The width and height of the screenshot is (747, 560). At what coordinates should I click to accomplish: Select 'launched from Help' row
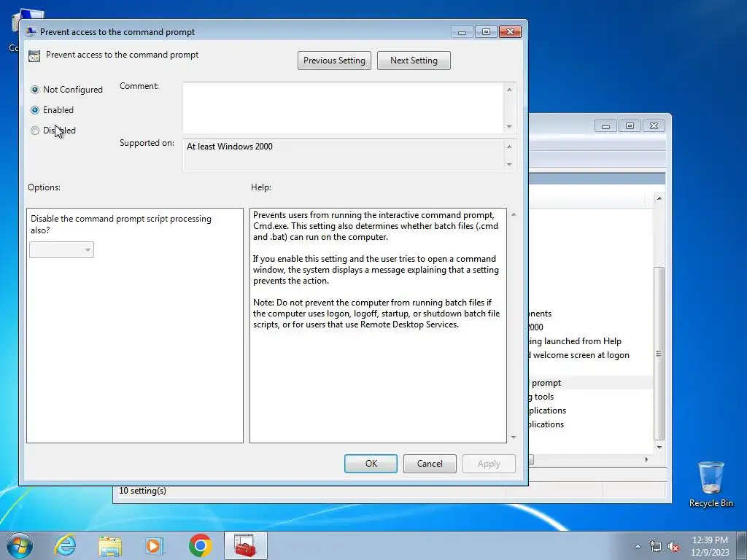tap(591, 341)
